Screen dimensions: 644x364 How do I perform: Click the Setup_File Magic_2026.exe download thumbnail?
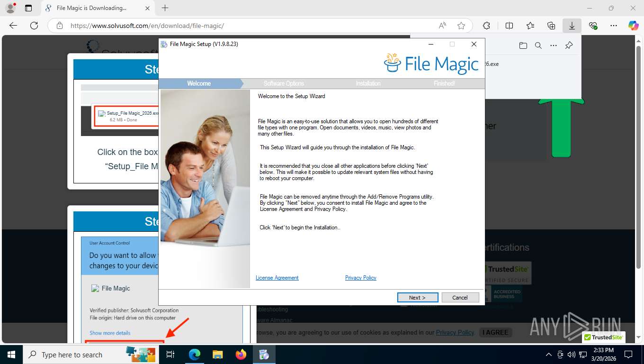click(x=126, y=116)
